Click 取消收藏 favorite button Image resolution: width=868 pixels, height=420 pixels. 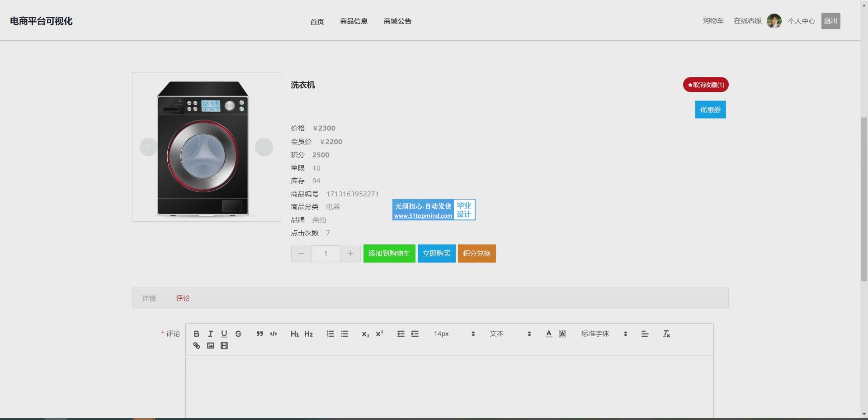pos(706,85)
